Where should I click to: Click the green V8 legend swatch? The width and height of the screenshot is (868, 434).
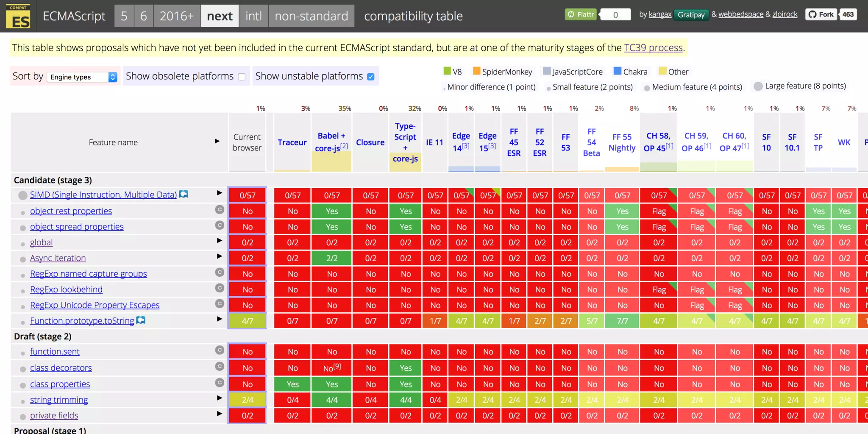coord(447,71)
